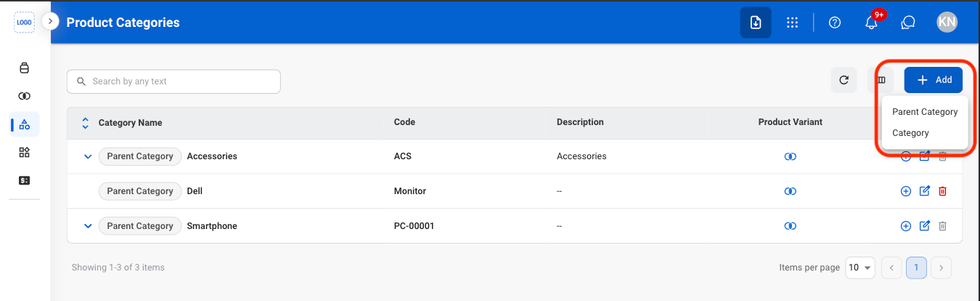Open the grid widgets sidebar icon

coord(25,152)
